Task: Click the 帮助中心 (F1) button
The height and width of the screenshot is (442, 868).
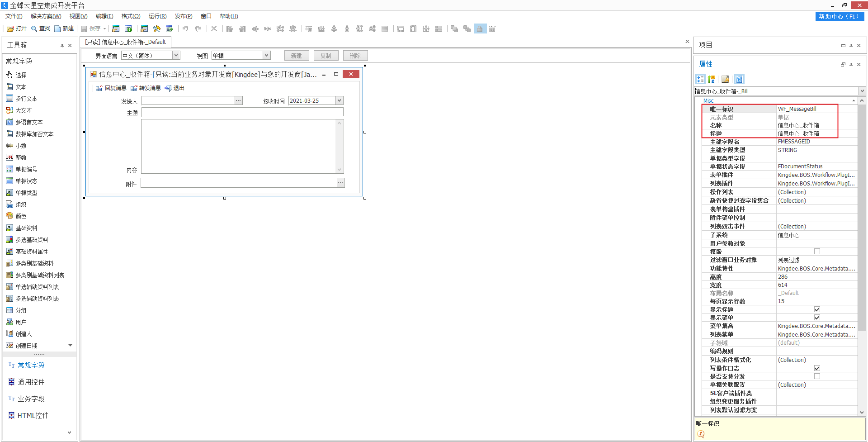Action: coord(840,16)
